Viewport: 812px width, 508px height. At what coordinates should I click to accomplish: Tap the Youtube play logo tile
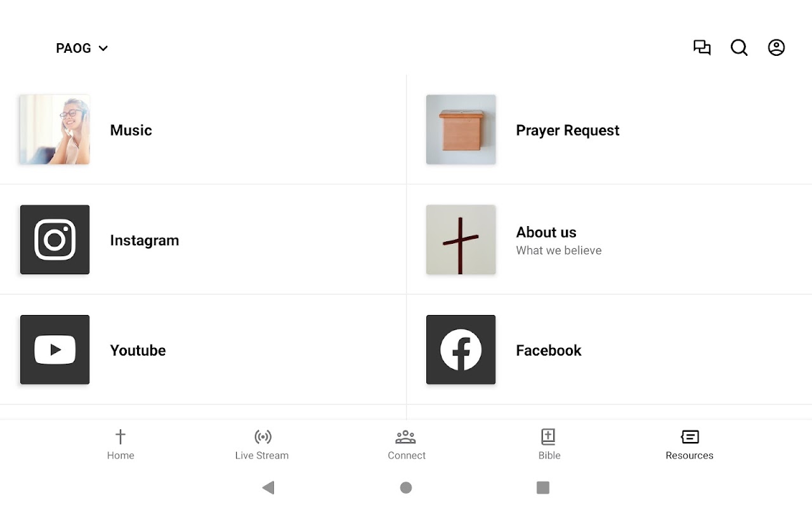pos(55,350)
